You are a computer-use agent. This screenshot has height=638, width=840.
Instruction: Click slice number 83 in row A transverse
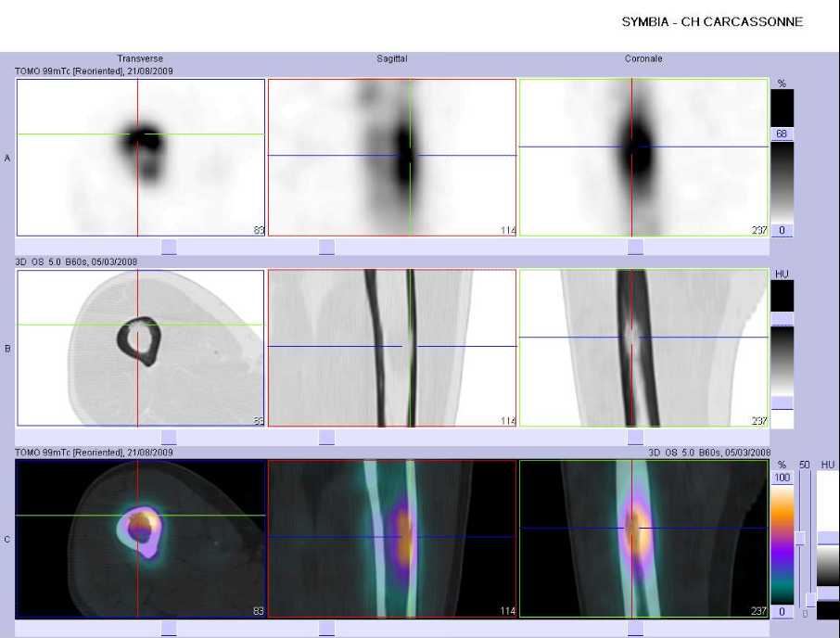click(x=259, y=230)
